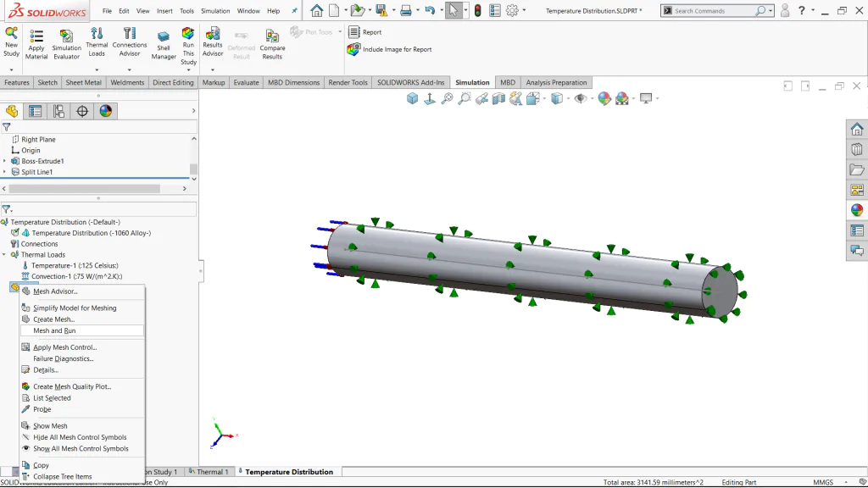Open the Results Advisor dropdown arrow
The width and height of the screenshot is (868, 488).
tap(213, 70)
